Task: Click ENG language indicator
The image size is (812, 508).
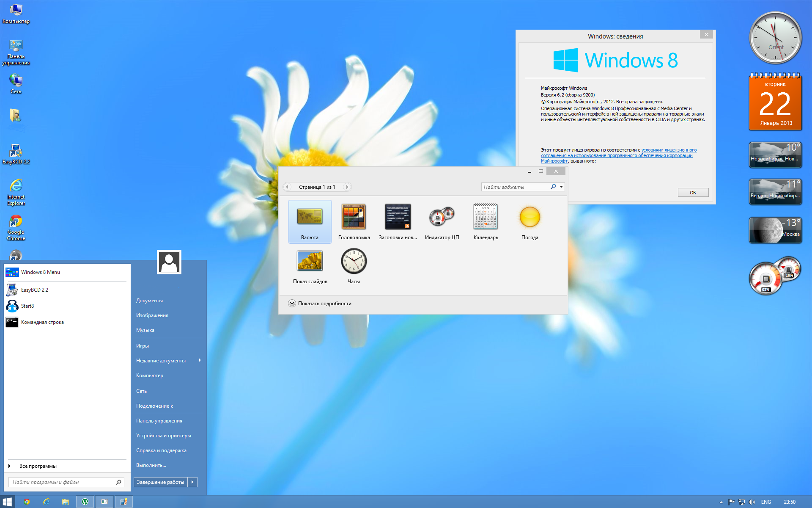Action: click(766, 502)
